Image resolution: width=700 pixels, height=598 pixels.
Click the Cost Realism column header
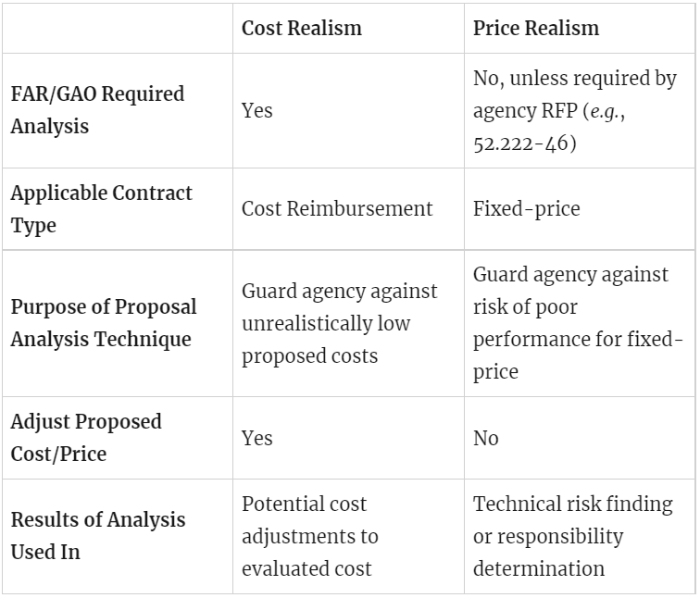(x=301, y=28)
